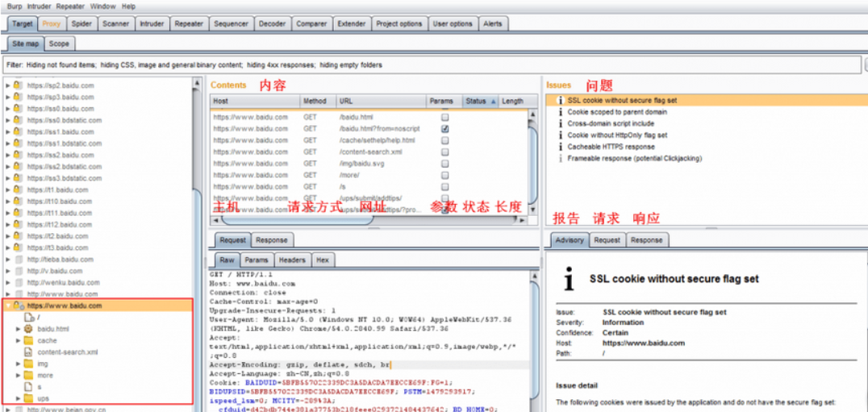Click the content-search.xml file icon
The height and width of the screenshot is (412, 868).
tap(29, 352)
